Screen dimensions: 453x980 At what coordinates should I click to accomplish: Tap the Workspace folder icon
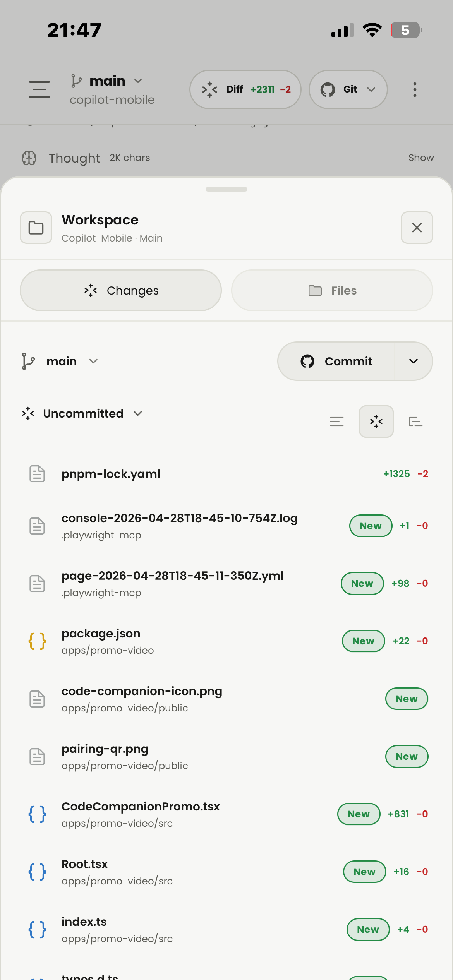(x=36, y=228)
